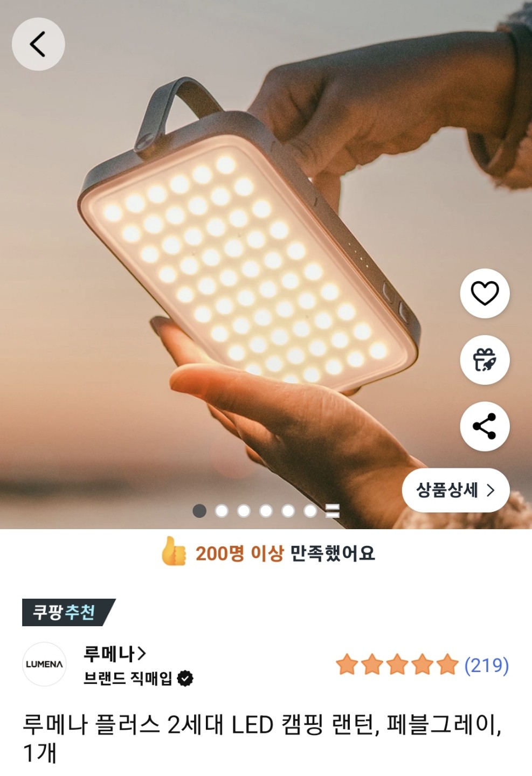This screenshot has height=776, width=532.
Task: Jump to the sixth image dot
Action: pyautogui.click(x=310, y=511)
